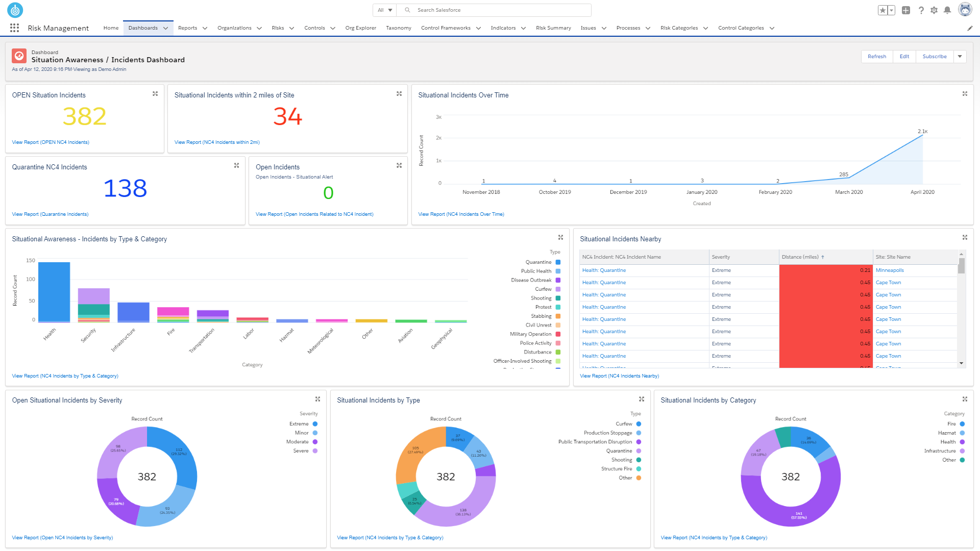This screenshot has height=551, width=980.
Task: Click the Edit Page pencil icon
Action: coord(970,28)
